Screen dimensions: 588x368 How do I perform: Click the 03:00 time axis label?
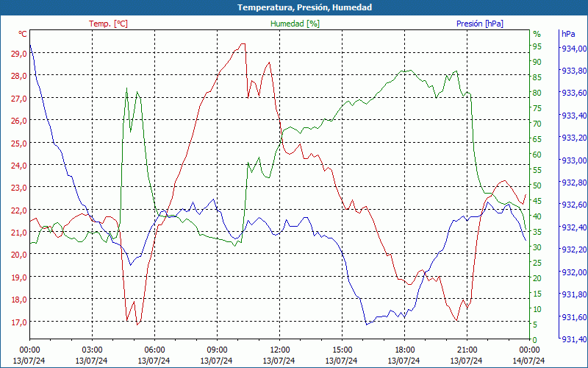[x=92, y=350]
